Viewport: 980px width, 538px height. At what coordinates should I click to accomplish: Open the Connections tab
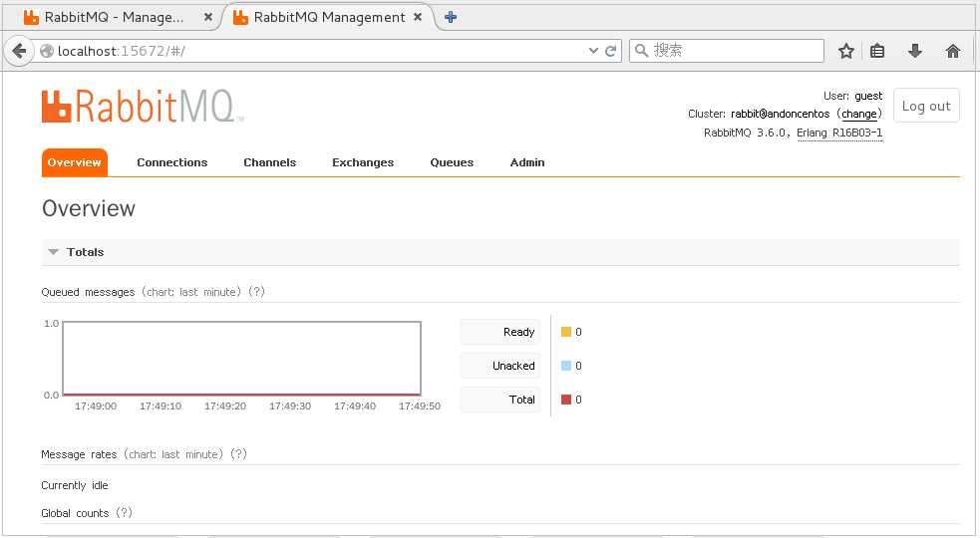[171, 162]
